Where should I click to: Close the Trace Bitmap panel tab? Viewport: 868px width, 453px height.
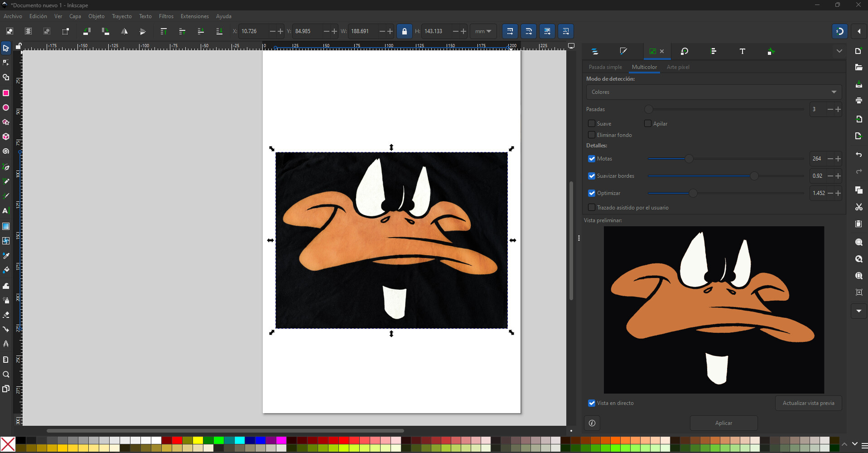(662, 51)
